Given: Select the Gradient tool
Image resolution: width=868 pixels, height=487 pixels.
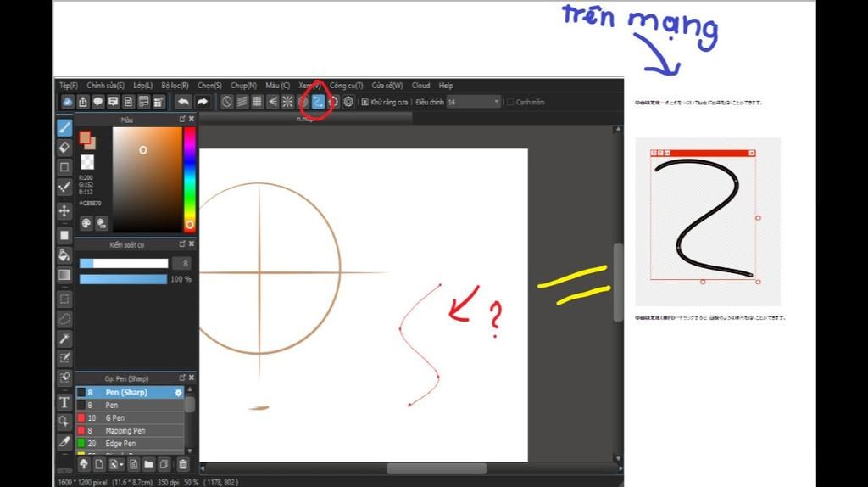Looking at the screenshot, I should pos(64,275).
